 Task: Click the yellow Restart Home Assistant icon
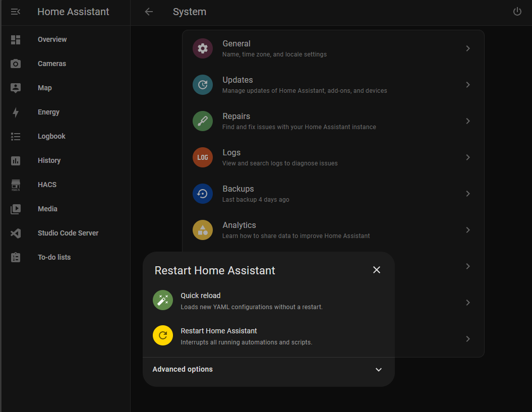(163, 336)
